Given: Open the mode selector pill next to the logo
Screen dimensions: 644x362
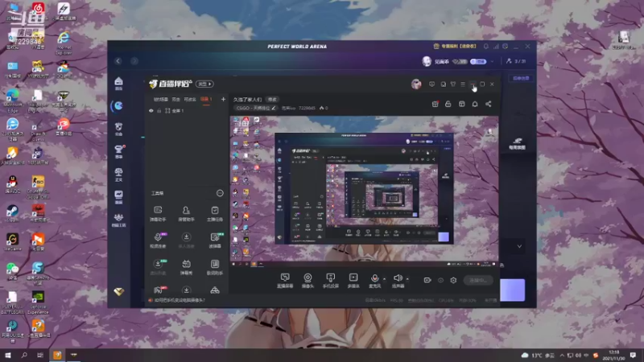Looking at the screenshot, I should 204,84.
